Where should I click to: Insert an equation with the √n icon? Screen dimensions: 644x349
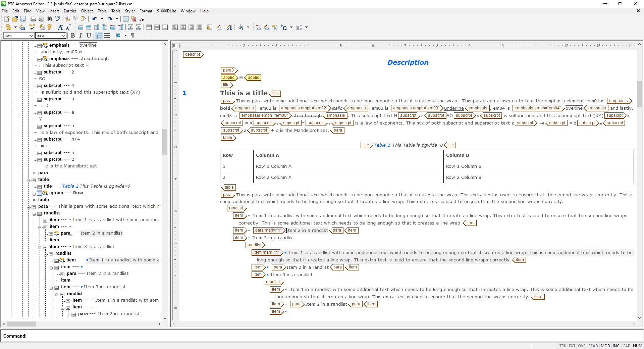click(x=142, y=19)
